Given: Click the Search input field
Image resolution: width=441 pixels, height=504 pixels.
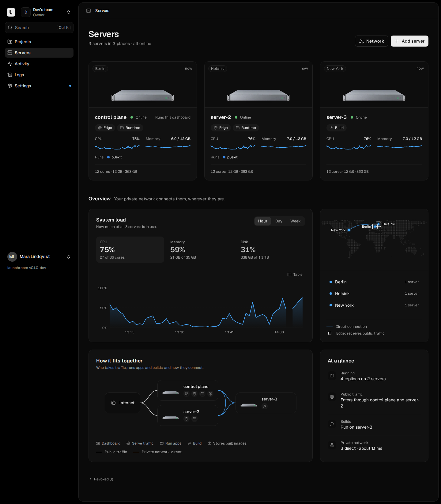Looking at the screenshot, I should (39, 28).
